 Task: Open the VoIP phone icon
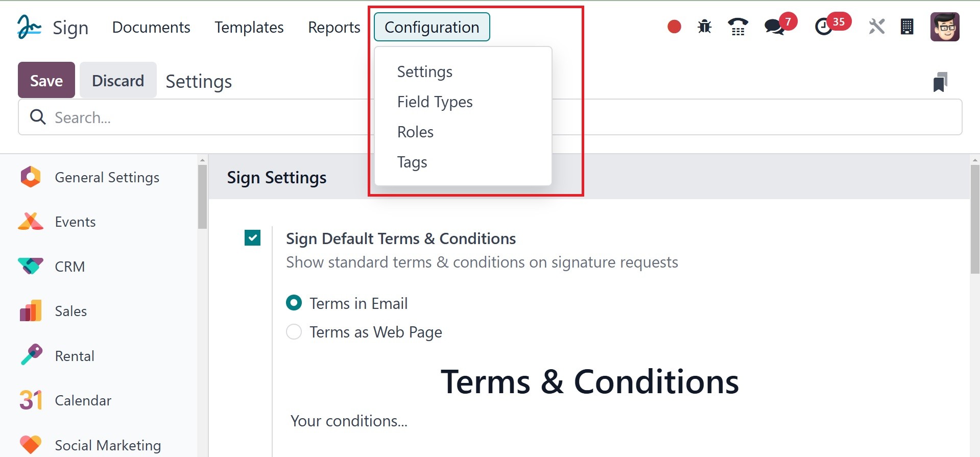[738, 27]
